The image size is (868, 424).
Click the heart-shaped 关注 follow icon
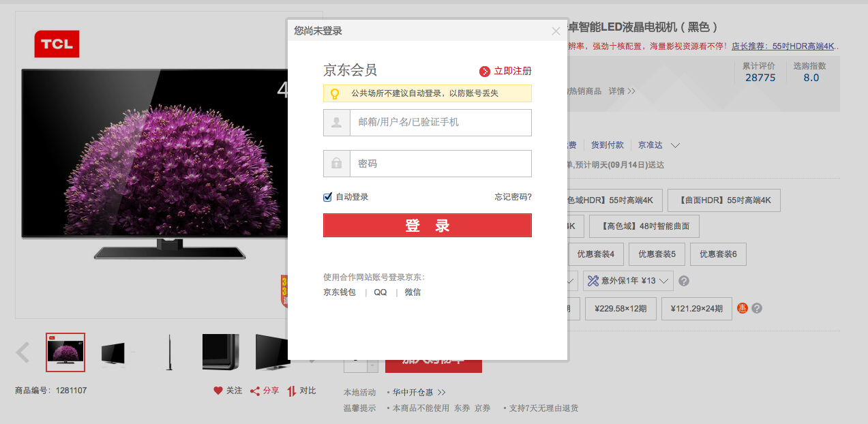point(217,391)
